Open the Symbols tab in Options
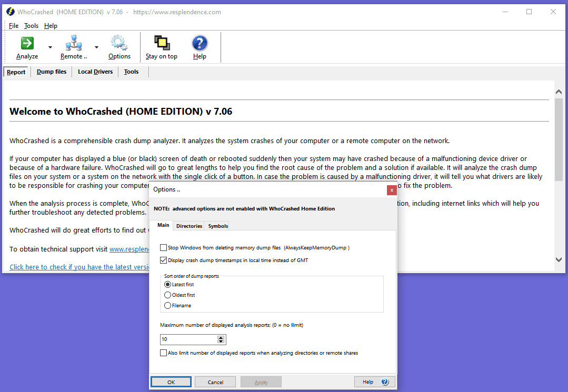The width and height of the screenshot is (568, 392). 218,226
